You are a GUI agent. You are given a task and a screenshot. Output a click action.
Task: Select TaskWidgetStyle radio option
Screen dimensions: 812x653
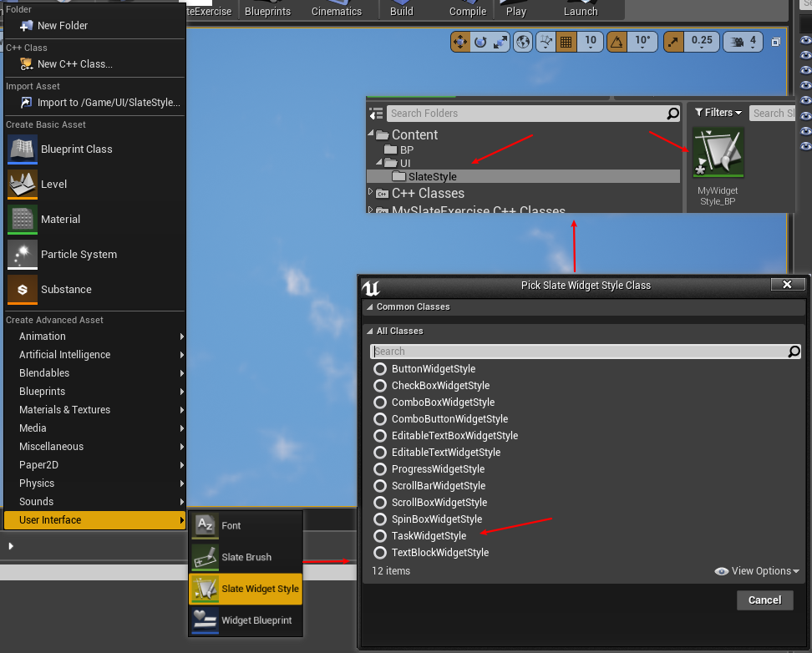pyautogui.click(x=380, y=536)
